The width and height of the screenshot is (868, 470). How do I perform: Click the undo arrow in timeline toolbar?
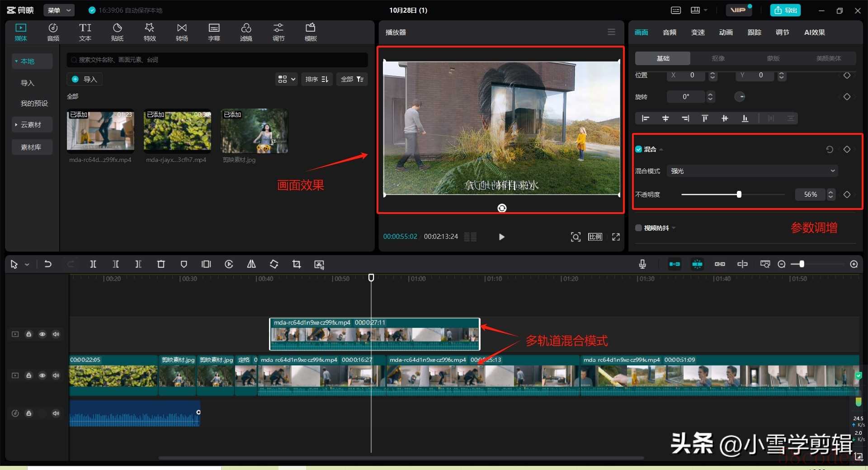(48, 264)
